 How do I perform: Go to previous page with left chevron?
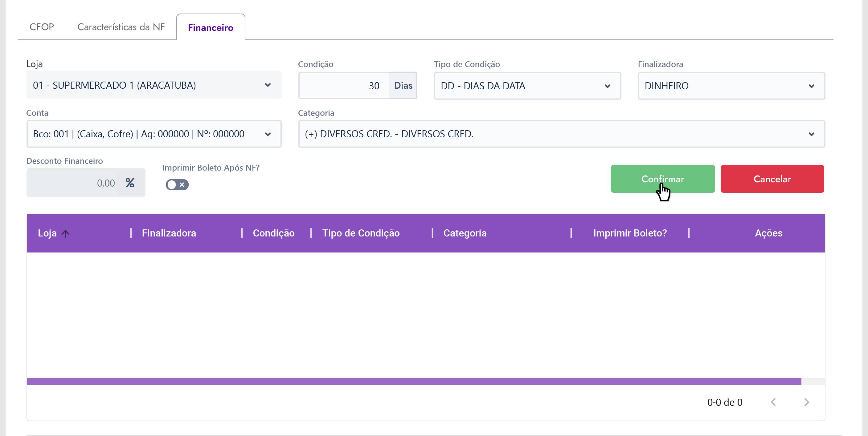click(773, 402)
